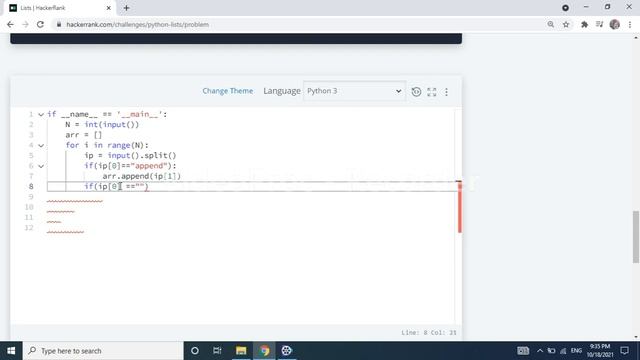Screen dimensions: 640x360
Task: Toggle fullscreen editor mode
Action: click(432, 91)
